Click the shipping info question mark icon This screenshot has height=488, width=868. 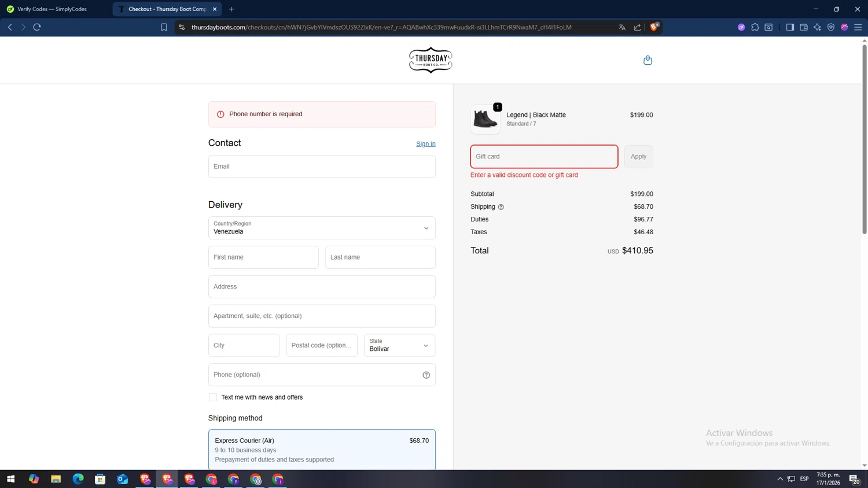[x=501, y=207]
